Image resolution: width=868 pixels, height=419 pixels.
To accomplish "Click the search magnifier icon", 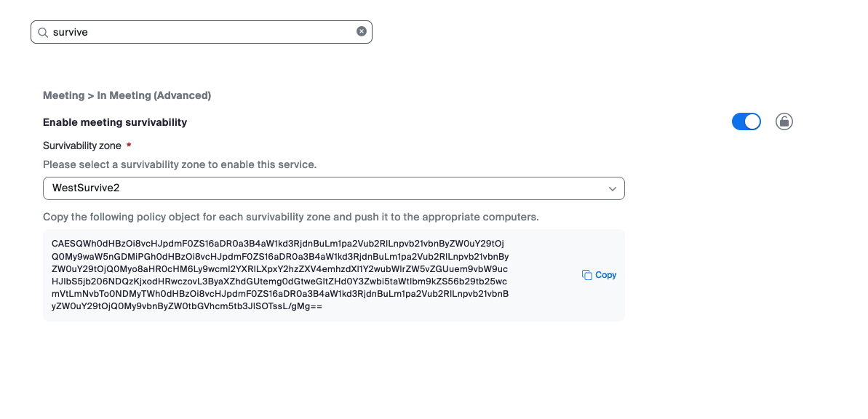I will pyautogui.click(x=43, y=32).
